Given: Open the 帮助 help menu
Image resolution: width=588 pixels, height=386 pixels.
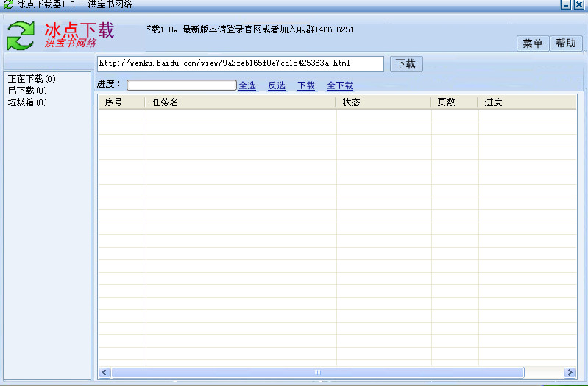Looking at the screenshot, I should (566, 43).
